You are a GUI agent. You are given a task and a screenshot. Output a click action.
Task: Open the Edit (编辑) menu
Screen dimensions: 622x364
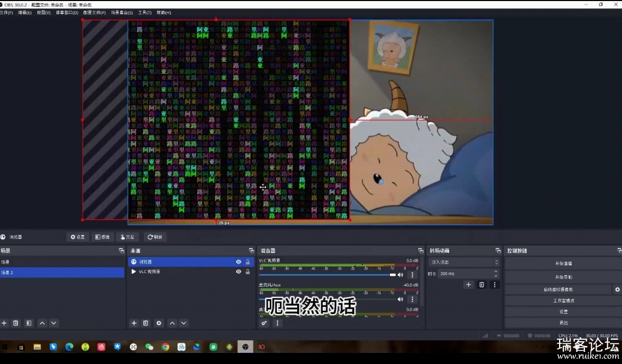click(24, 13)
